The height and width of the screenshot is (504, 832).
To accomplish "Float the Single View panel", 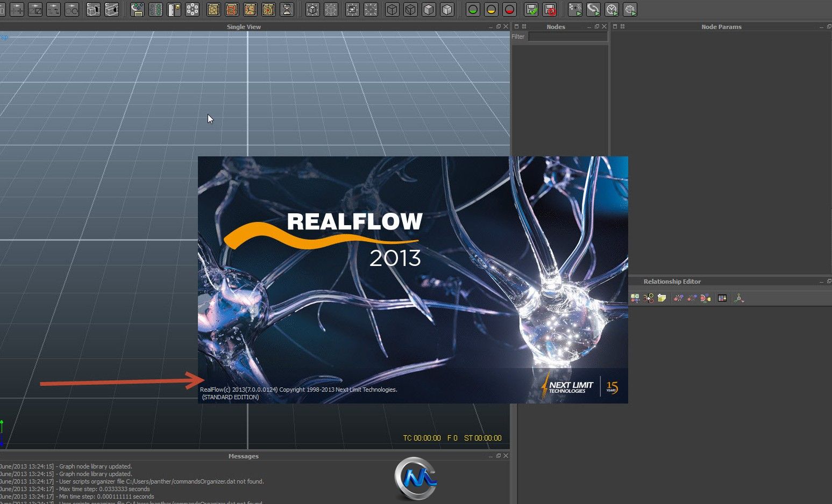I will tap(499, 26).
